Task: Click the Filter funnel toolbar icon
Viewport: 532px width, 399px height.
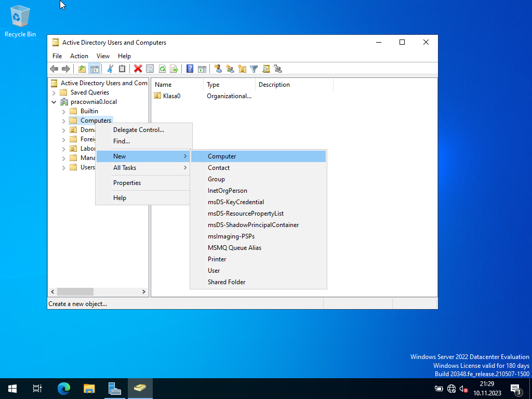Action: point(254,69)
